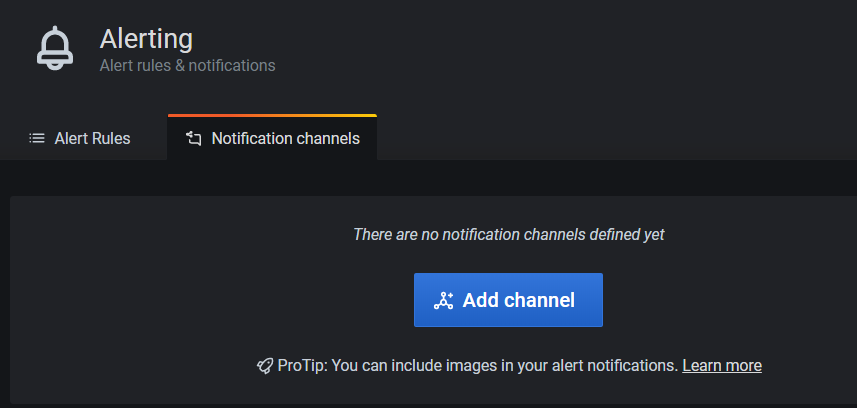
Task: Click the Alerting page title
Action: click(x=146, y=39)
